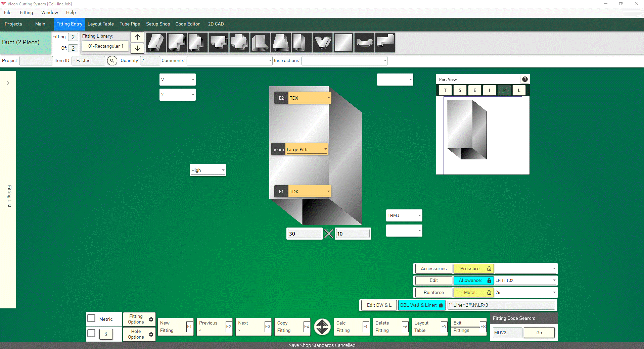The image size is (644, 349).
Task: Open the Code Editor tab
Action: (x=188, y=24)
